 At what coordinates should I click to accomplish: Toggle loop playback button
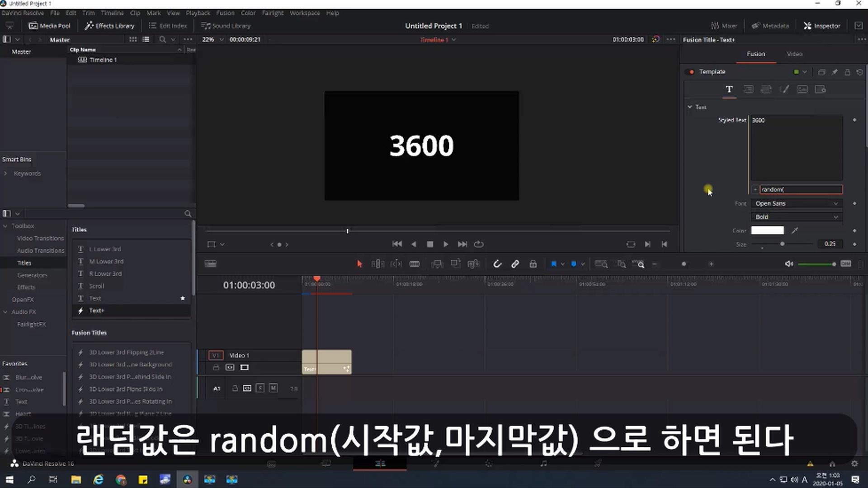click(479, 244)
